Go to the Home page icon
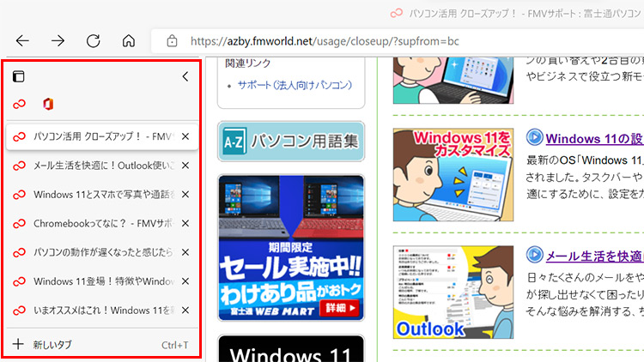The image size is (644, 362). tap(129, 40)
